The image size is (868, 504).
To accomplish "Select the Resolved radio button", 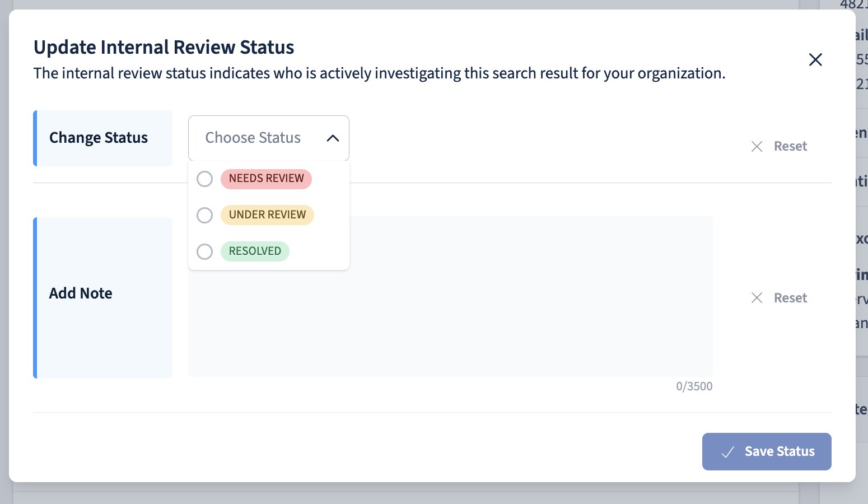I will pos(204,251).
